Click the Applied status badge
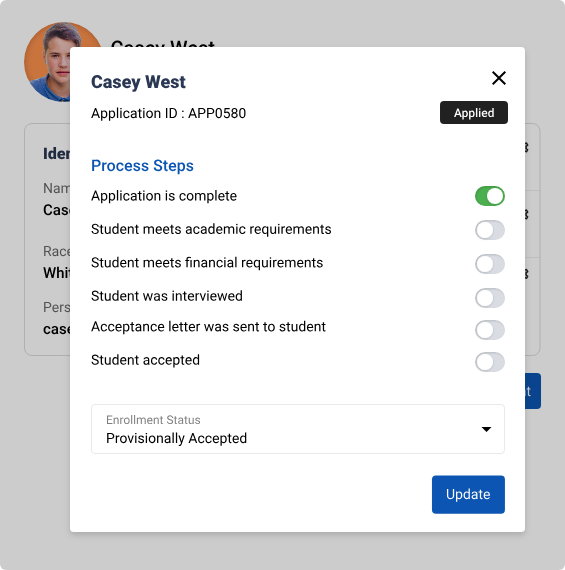 pos(474,113)
